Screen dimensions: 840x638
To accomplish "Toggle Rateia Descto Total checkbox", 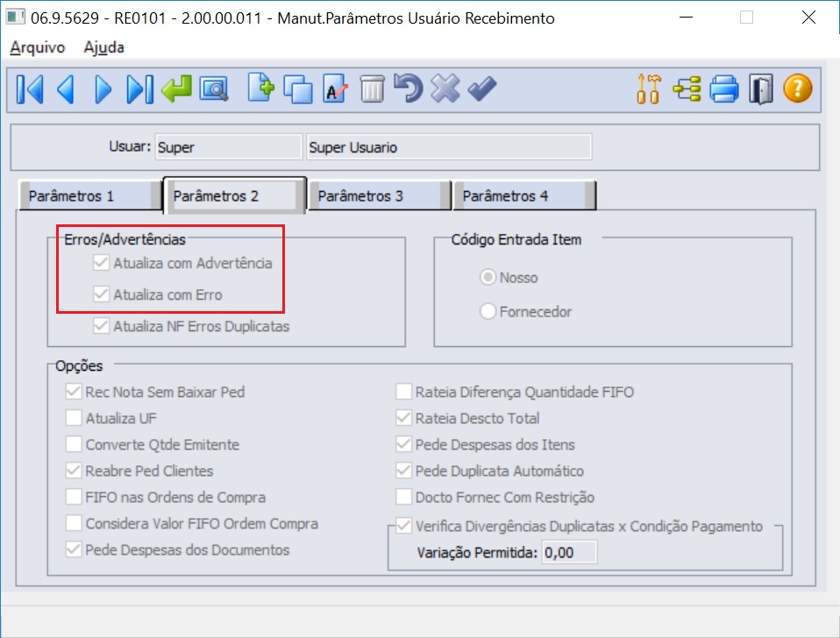I will (403, 418).
